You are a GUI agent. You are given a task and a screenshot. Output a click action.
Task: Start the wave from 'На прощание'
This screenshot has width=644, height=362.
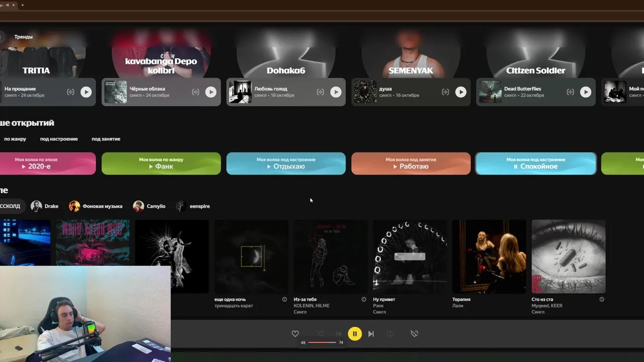pyautogui.click(x=70, y=92)
